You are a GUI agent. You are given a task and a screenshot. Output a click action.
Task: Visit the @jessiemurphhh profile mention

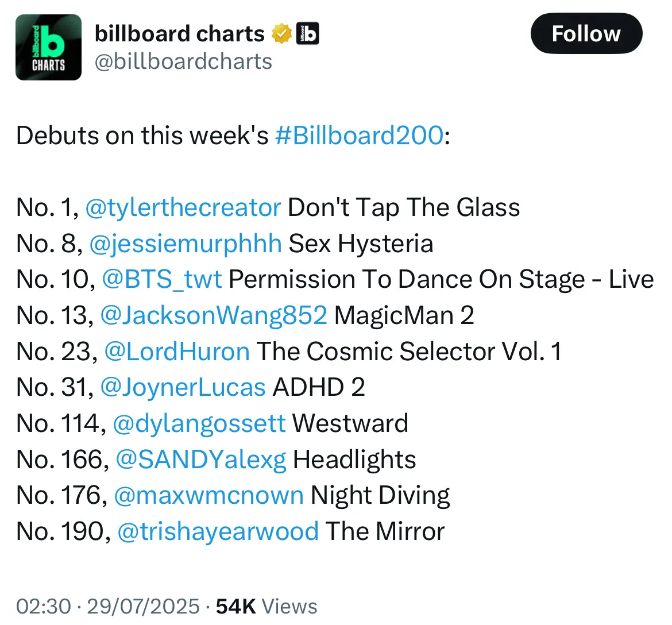pyautogui.click(x=186, y=244)
